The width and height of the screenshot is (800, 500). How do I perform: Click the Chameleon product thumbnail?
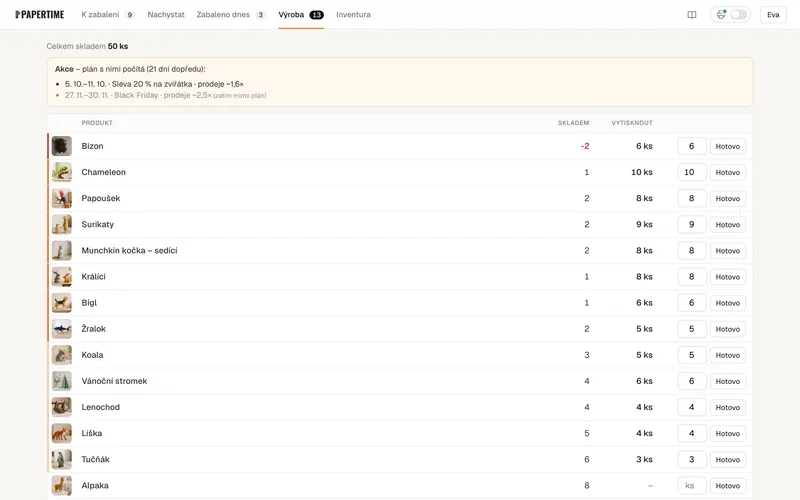tap(62, 172)
